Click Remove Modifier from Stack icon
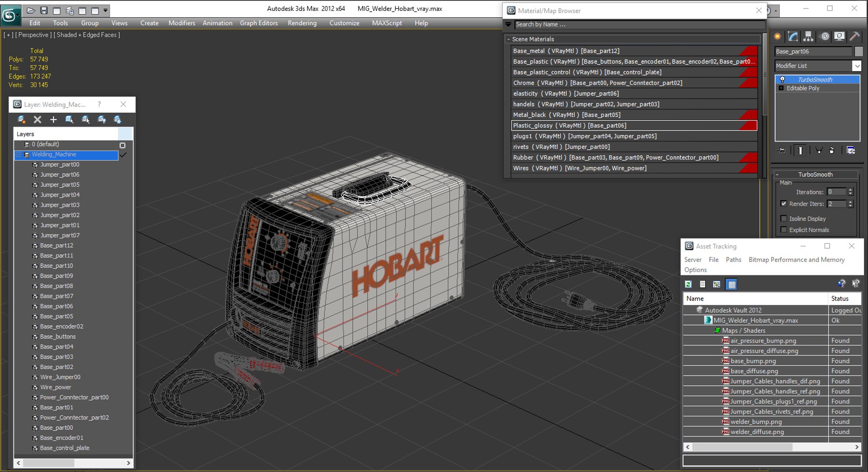The height and width of the screenshot is (472, 868). pyautogui.click(x=832, y=151)
